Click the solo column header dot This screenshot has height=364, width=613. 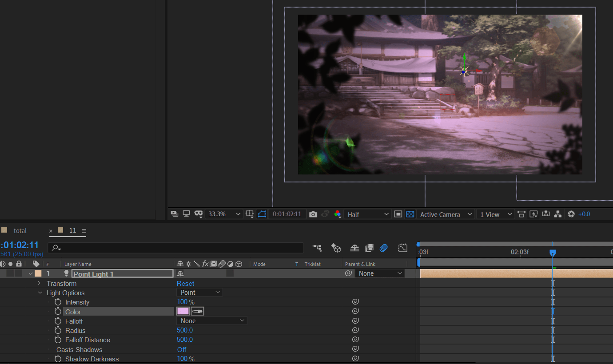click(x=11, y=264)
